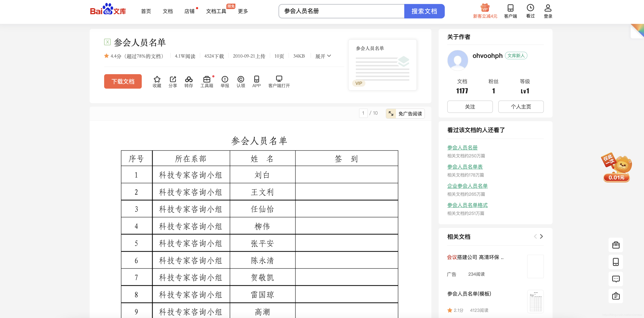Screen dimensions: 644x318
Task: Open the 会议搭建公司 高清环保 ad link
Action: (x=475, y=257)
